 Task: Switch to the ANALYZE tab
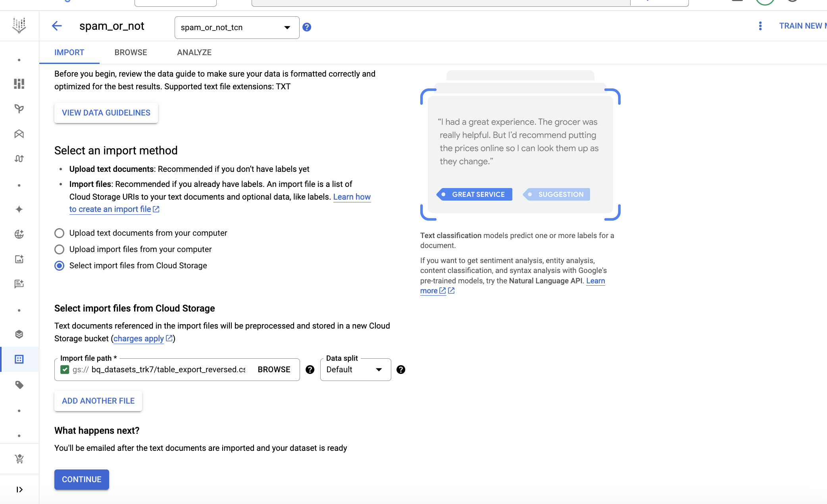pyautogui.click(x=194, y=53)
